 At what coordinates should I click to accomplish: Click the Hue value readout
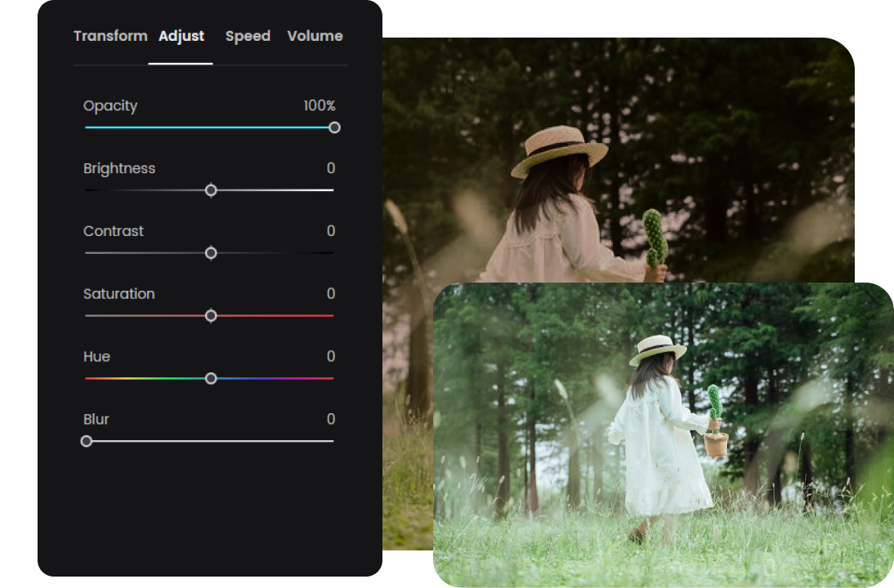(331, 357)
